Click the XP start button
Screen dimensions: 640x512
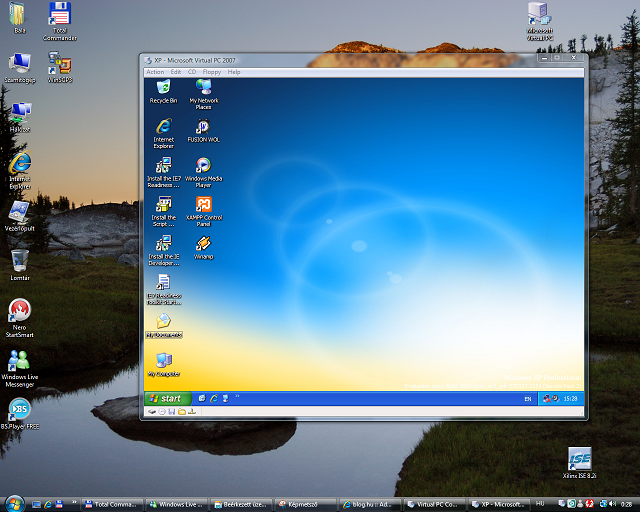[167, 398]
